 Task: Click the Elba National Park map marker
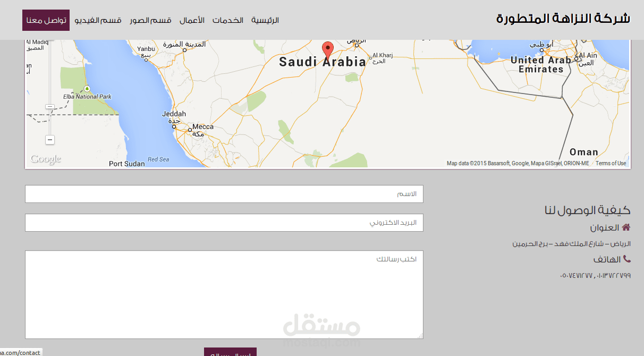[x=87, y=88]
